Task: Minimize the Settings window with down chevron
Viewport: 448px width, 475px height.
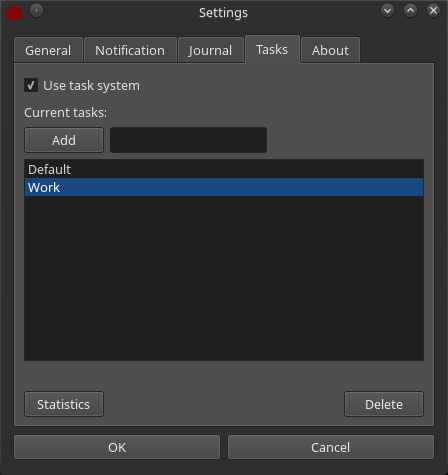Action: pyautogui.click(x=387, y=11)
